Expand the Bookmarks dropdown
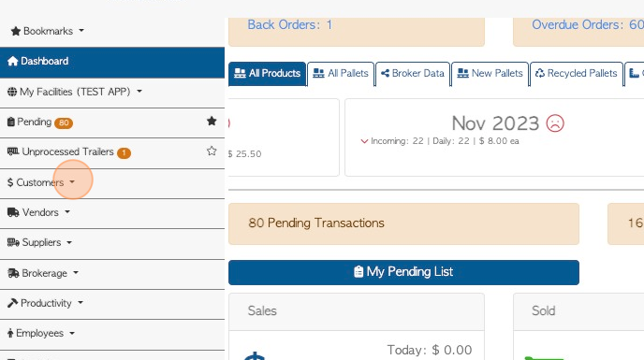This screenshot has width=644, height=360. (47, 31)
